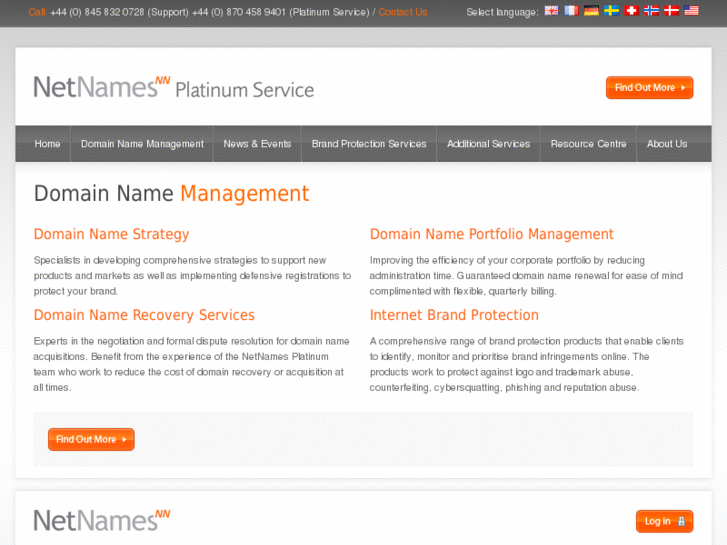The image size is (727, 545).
Task: Click the Log in button
Action: [x=664, y=521]
